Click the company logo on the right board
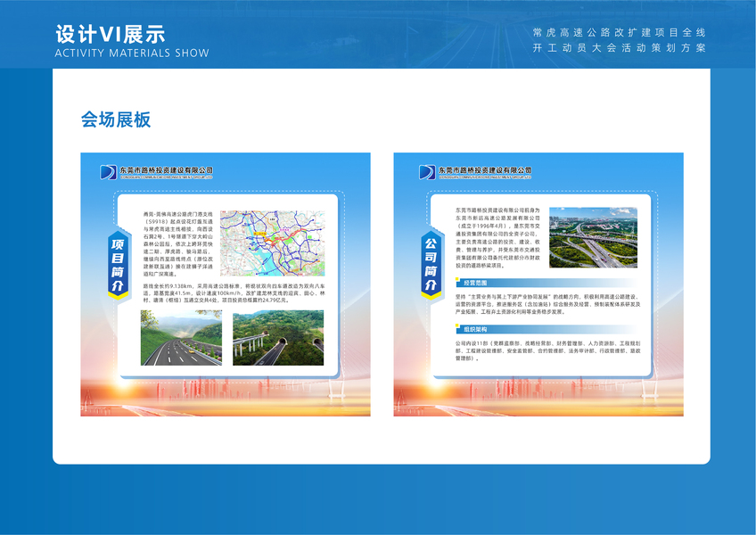Viewport: 756px width, 535px height. (x=427, y=172)
